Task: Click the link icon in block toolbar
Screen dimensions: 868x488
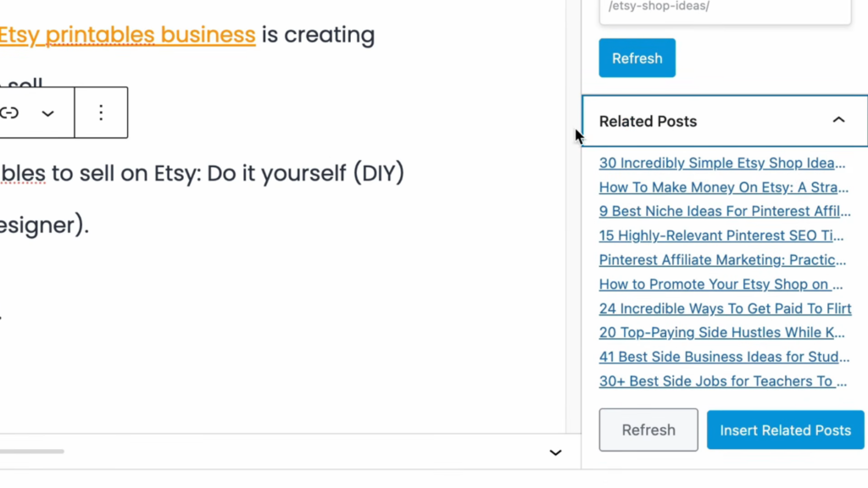Action: 10,113
